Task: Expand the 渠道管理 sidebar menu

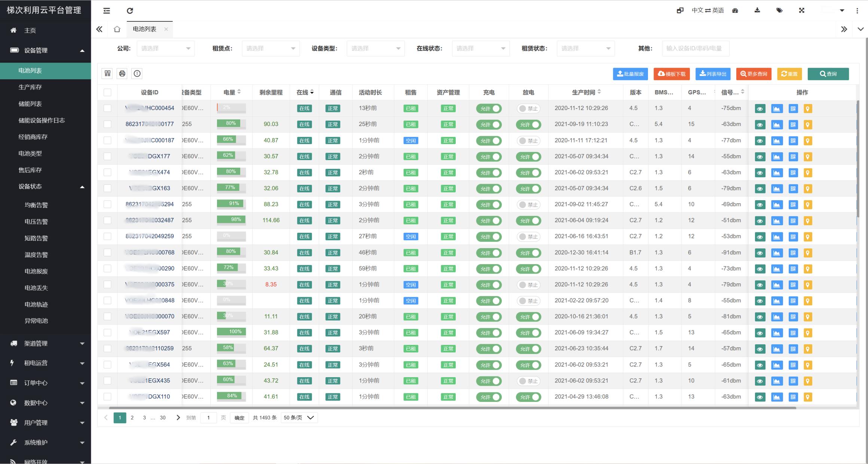Action: pos(46,343)
